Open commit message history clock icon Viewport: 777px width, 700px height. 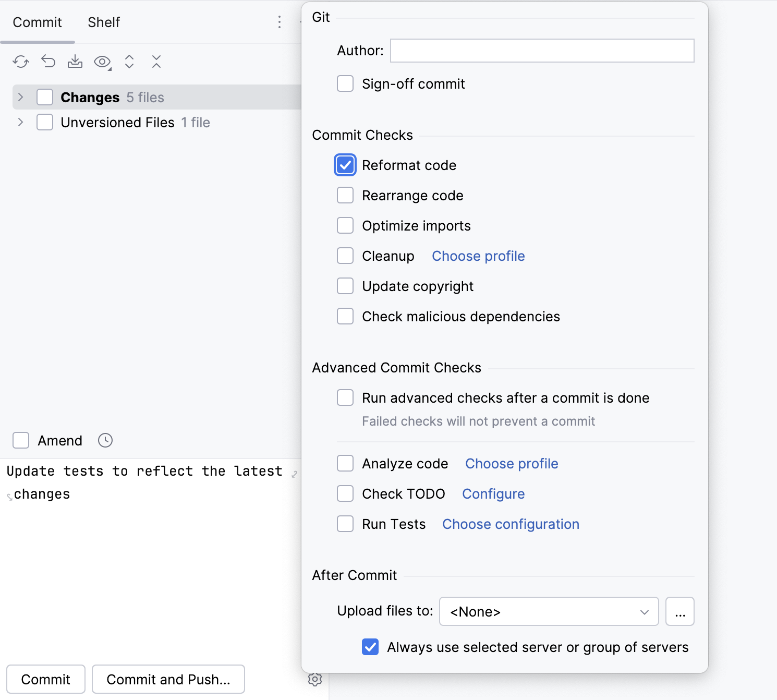click(104, 440)
